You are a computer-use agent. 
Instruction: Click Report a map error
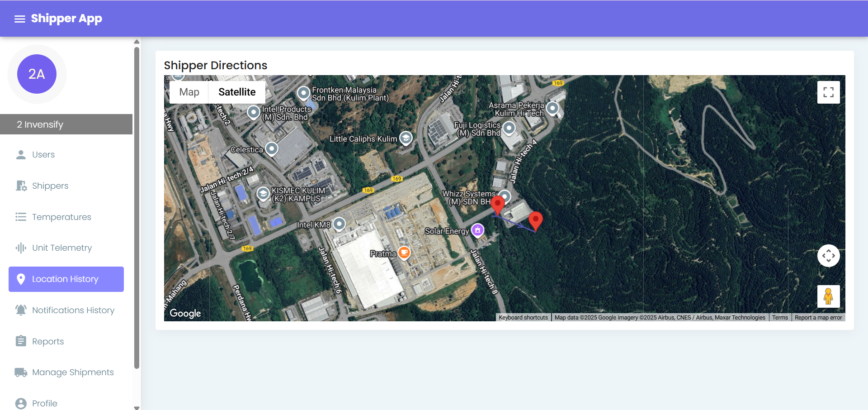point(818,318)
